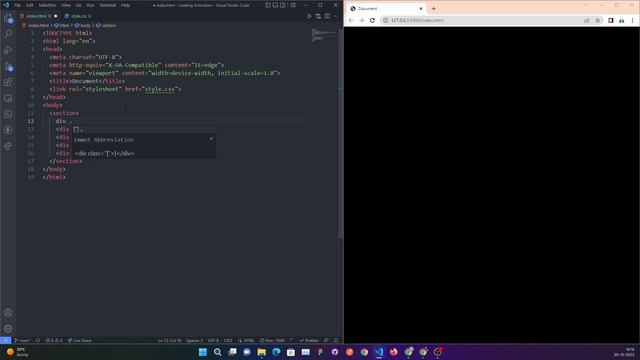640x360 pixels.
Task: Open the Terminal menu
Action: (x=108, y=5)
